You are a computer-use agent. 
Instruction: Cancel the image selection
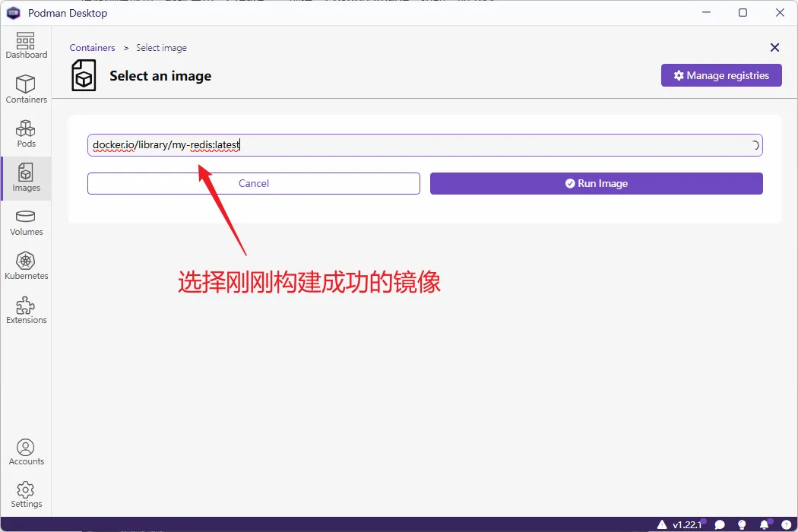tap(253, 183)
